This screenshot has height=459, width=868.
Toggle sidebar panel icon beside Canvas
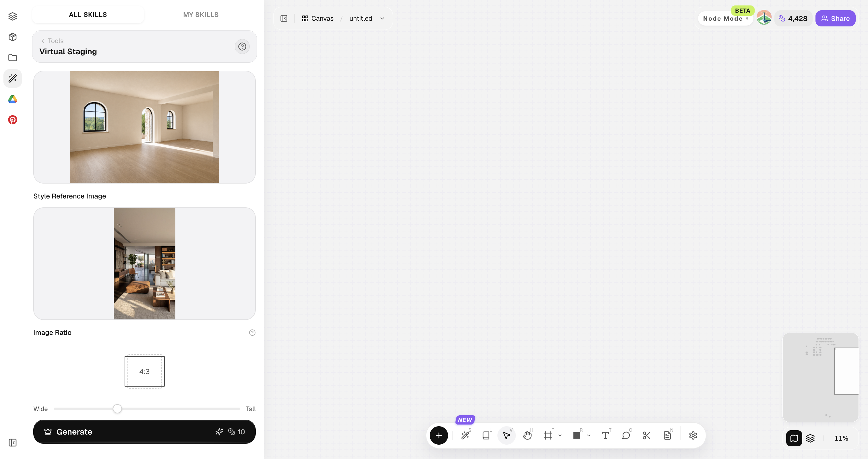284,18
